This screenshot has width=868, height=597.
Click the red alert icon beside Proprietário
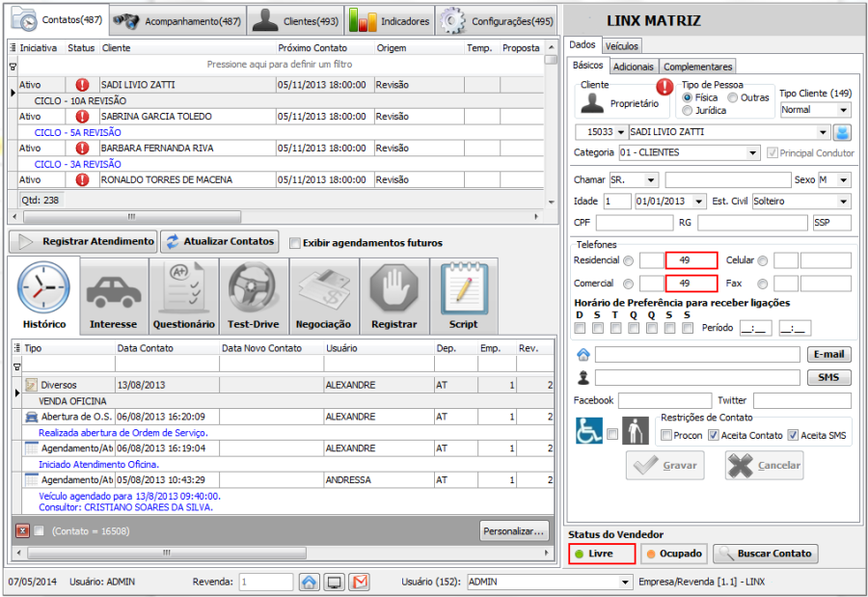tap(665, 87)
